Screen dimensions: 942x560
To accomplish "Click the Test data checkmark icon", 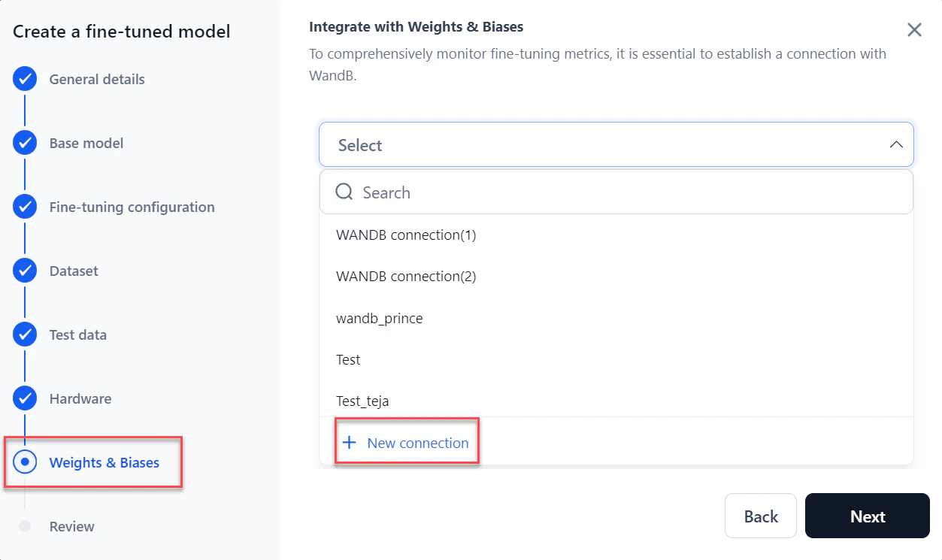I will (25, 334).
